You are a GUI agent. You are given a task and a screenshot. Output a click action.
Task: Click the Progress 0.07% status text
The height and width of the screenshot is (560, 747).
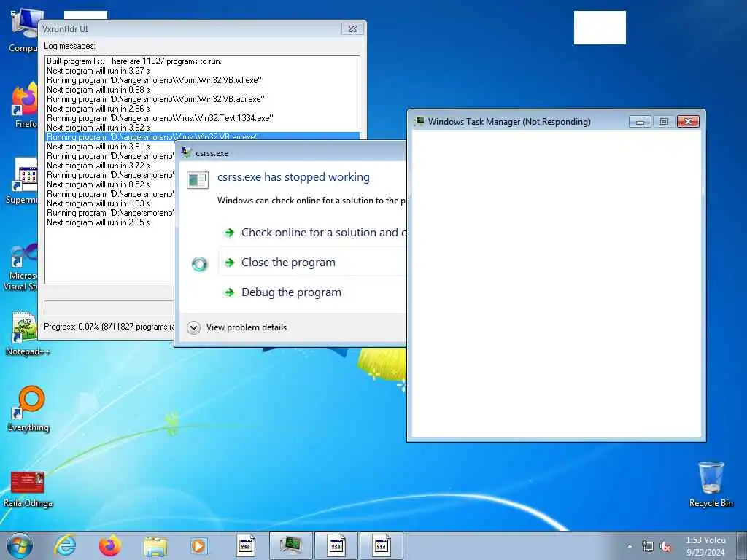109,327
